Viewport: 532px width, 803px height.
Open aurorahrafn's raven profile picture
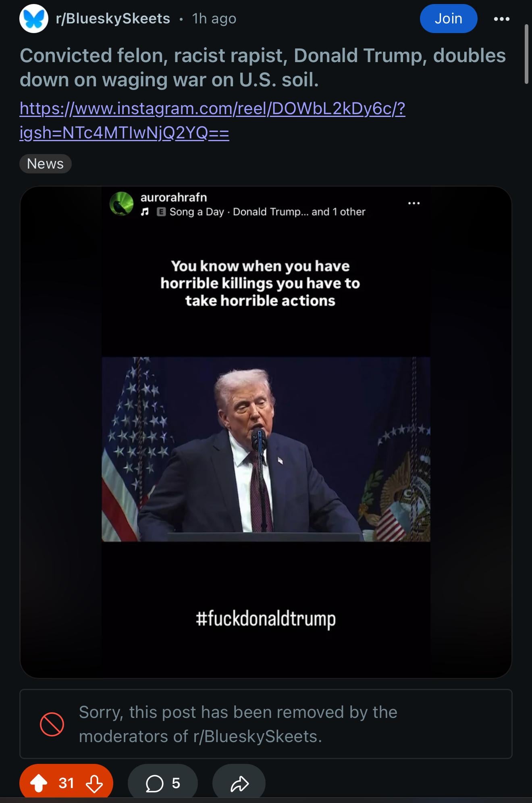(121, 204)
